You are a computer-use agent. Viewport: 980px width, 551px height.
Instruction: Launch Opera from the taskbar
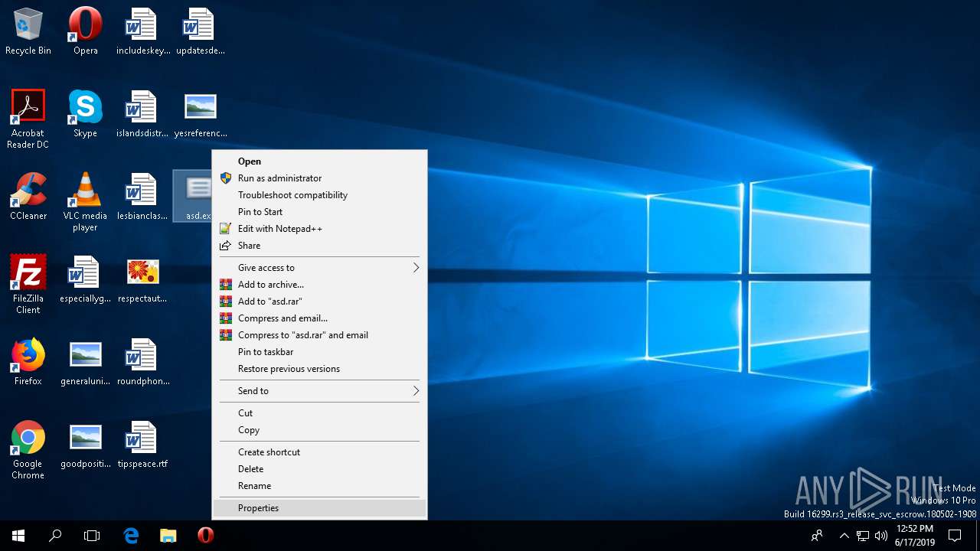pos(205,536)
